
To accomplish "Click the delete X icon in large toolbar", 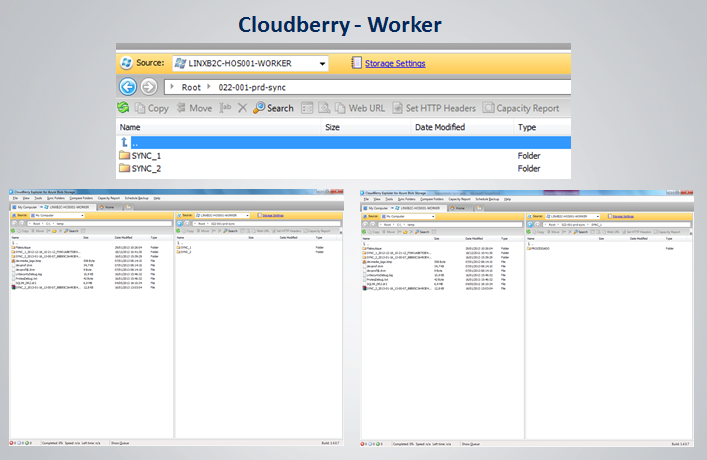I will pos(243,108).
